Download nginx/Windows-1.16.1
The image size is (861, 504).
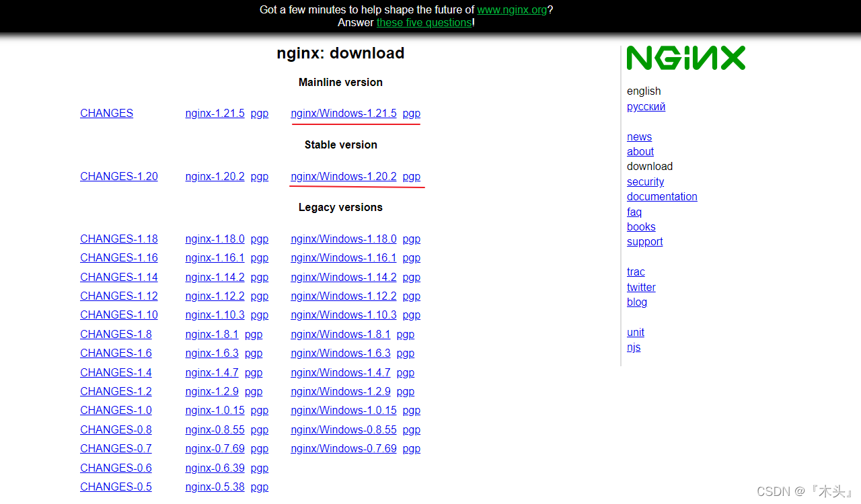click(x=344, y=257)
